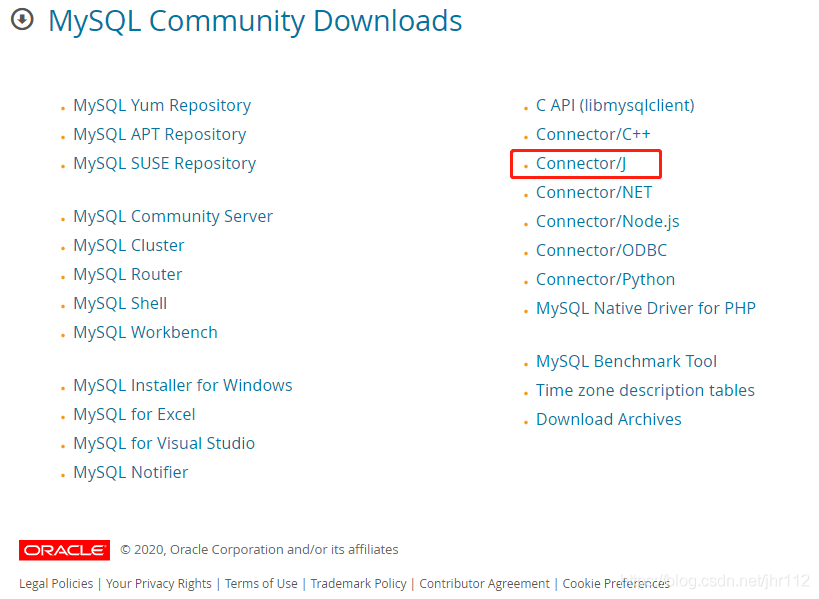Open the Connector/Node.js link
819x599 pixels.
point(607,221)
